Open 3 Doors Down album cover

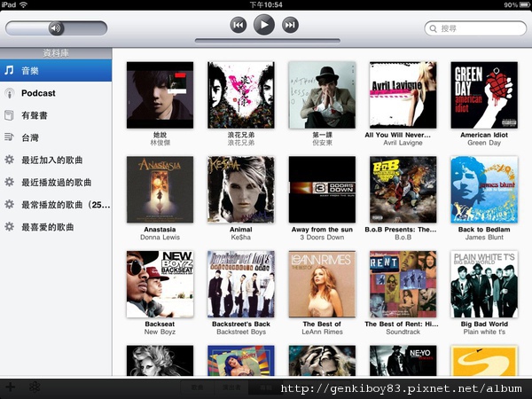point(322,190)
